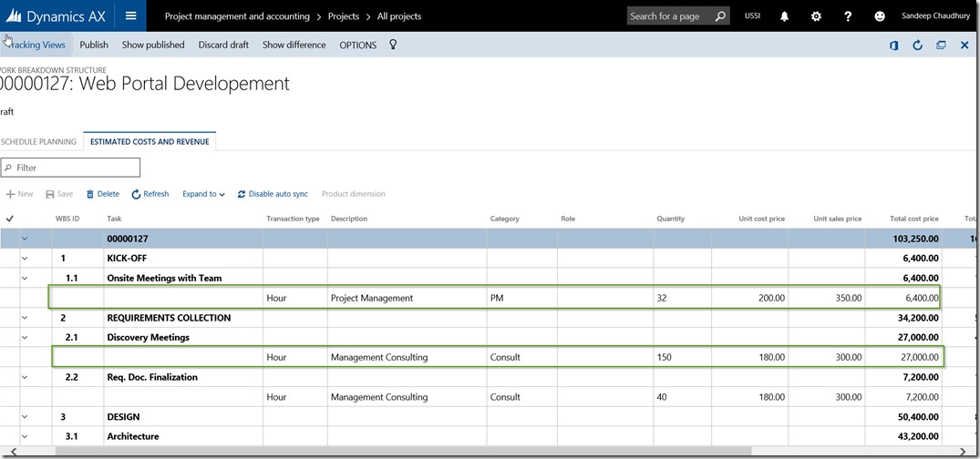Open in Microsoft Office icon
Image resolution: width=980 pixels, height=459 pixels.
coord(894,46)
